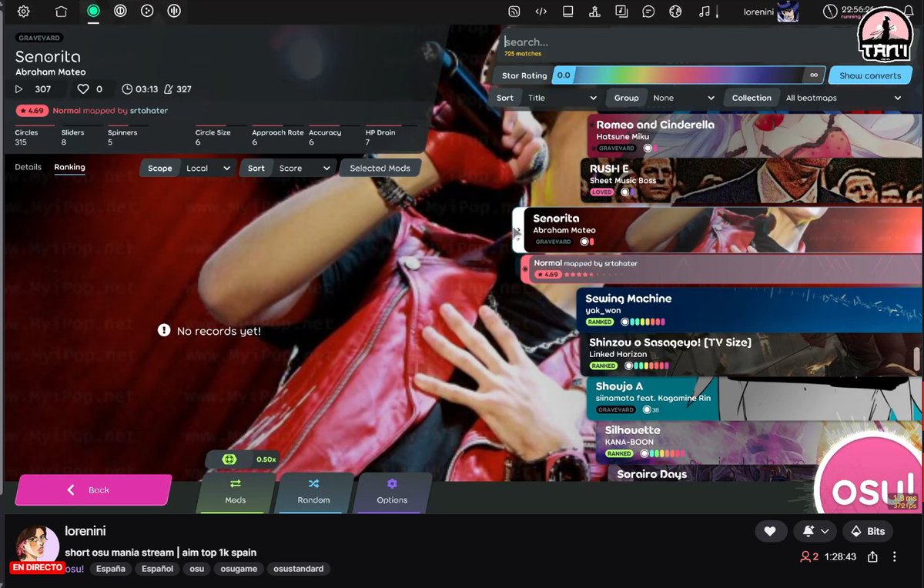Image resolution: width=924 pixels, height=588 pixels.
Task: Expand the notification bell dropdown arrow
Action: (825, 531)
